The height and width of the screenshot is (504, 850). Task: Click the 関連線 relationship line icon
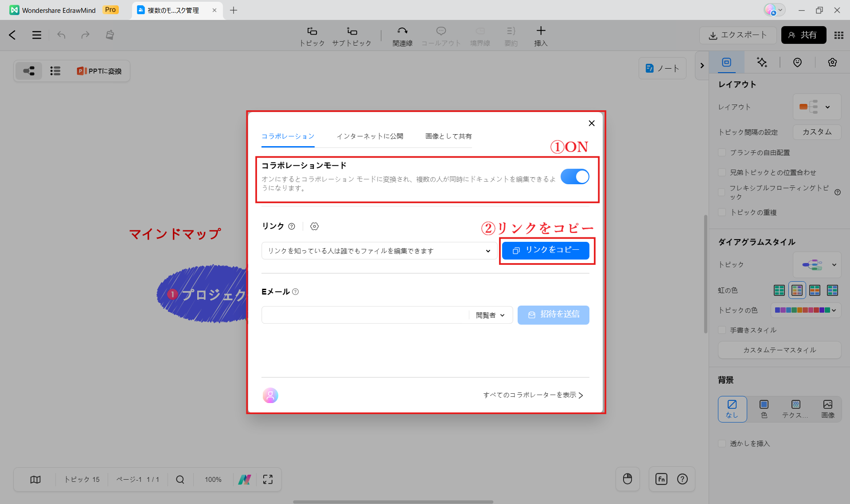coord(402,31)
